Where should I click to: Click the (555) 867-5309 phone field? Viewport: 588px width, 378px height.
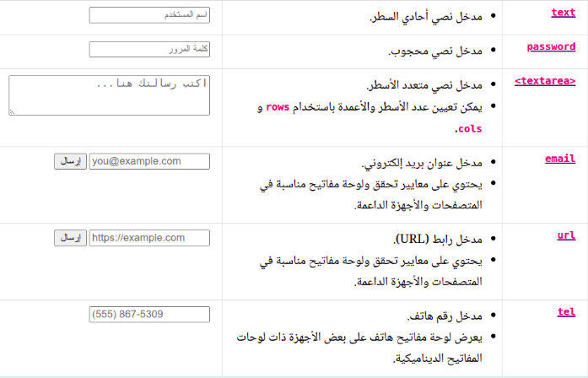(x=149, y=315)
